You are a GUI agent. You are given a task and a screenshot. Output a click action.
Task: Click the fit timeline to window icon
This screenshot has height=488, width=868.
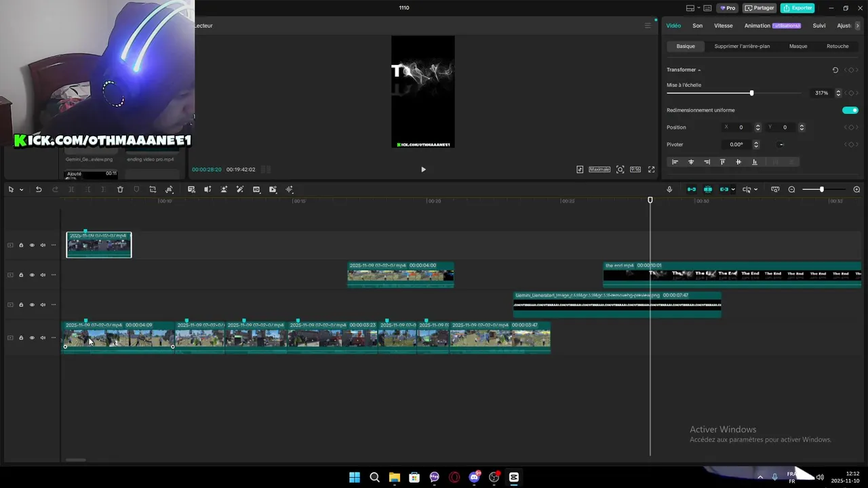[x=775, y=190]
